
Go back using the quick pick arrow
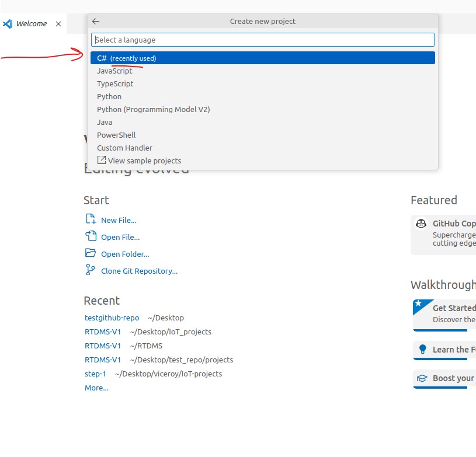pyautogui.click(x=96, y=21)
